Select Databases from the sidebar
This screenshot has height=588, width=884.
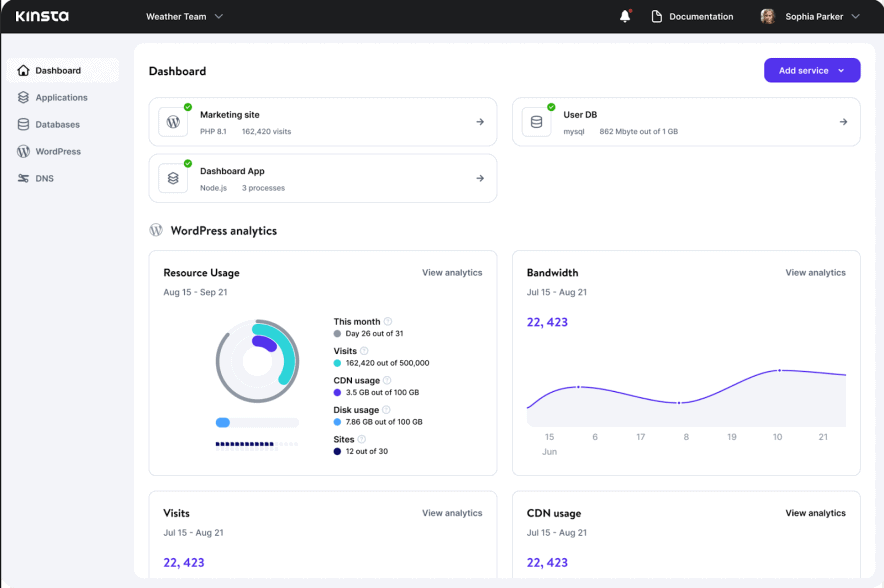55,124
